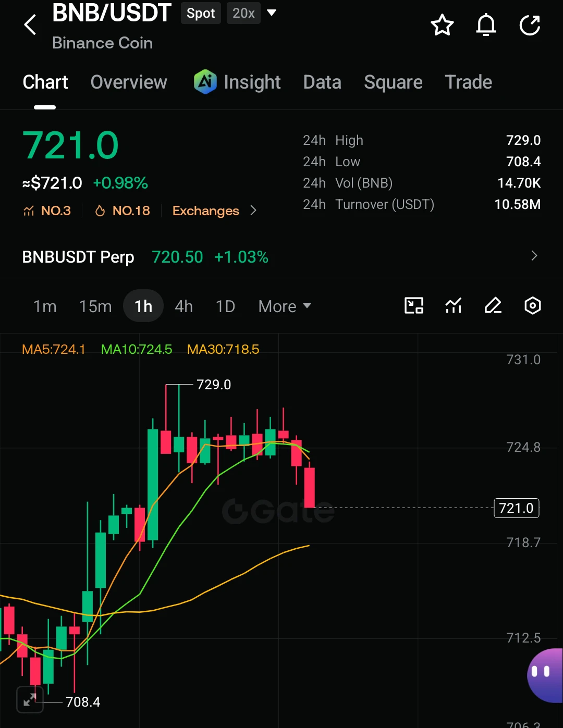Go back with the left arrow icon
The image size is (563, 728).
30,24
